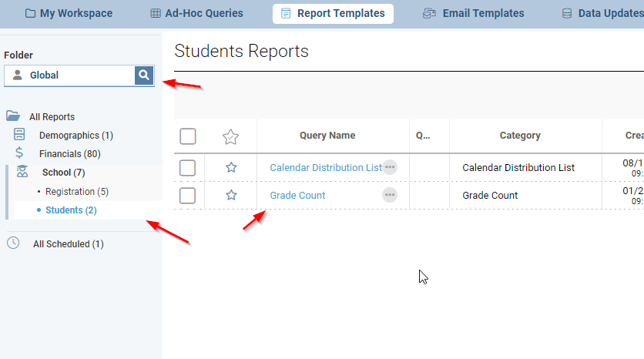Open the My Workspace tab

pyautogui.click(x=69, y=14)
